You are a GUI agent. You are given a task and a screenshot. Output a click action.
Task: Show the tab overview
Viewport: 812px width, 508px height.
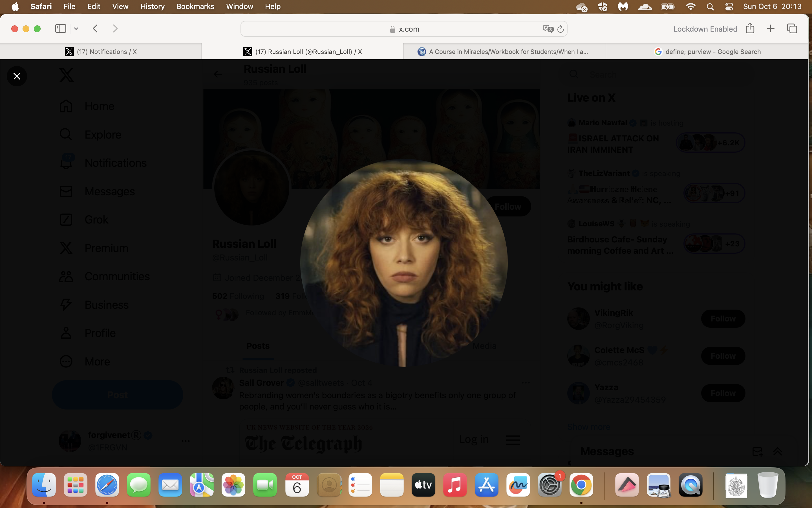(792, 29)
